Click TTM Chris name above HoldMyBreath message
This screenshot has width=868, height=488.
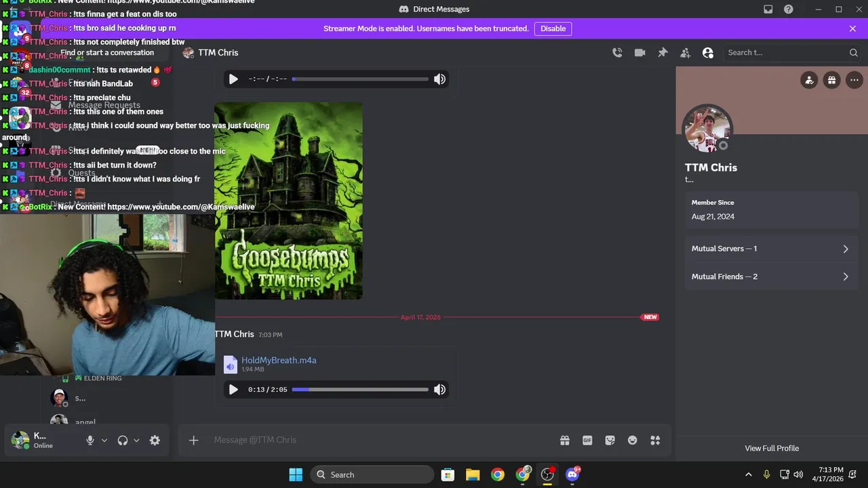pos(234,334)
